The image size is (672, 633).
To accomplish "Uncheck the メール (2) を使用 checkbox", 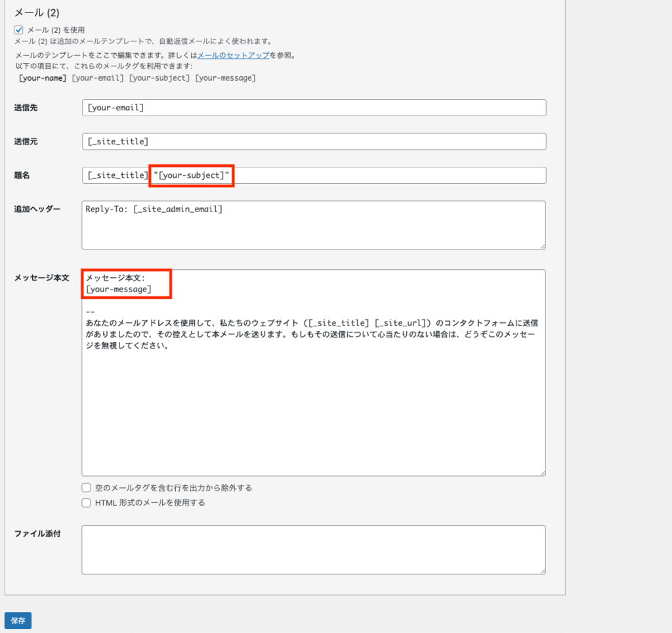I will [18, 30].
